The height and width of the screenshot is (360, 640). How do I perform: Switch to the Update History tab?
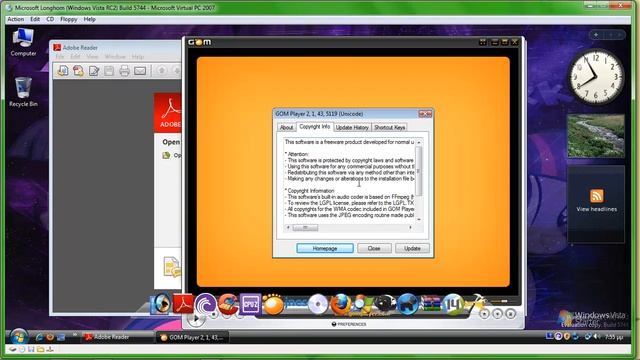(x=352, y=127)
